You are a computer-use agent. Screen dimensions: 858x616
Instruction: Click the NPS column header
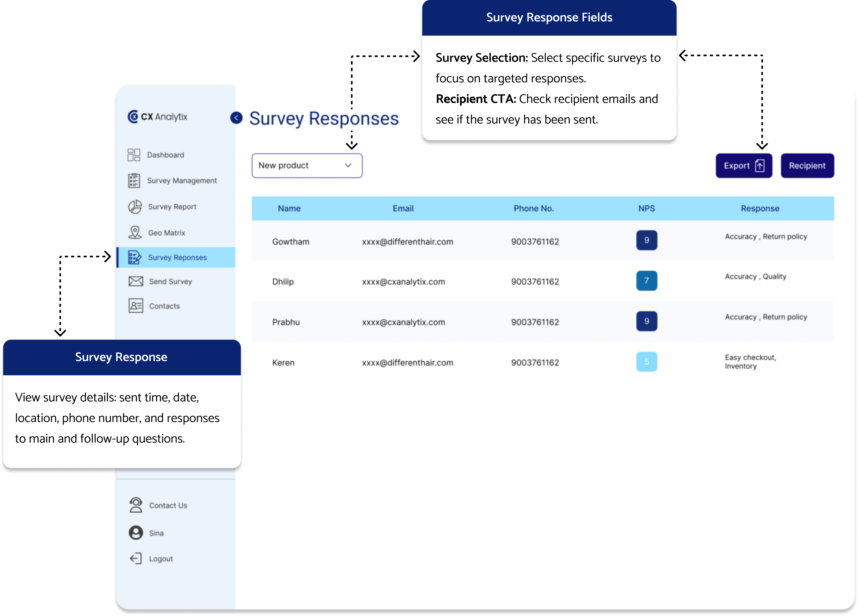(646, 208)
